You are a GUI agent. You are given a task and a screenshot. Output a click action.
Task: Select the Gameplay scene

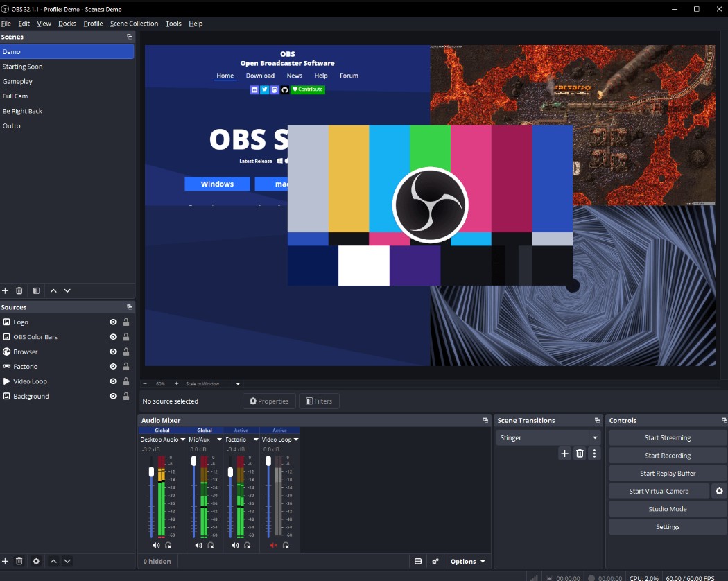pos(67,81)
